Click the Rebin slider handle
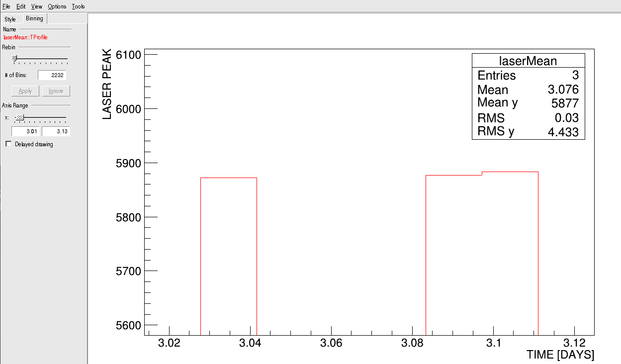This screenshot has height=364, width=621. pos(15,59)
